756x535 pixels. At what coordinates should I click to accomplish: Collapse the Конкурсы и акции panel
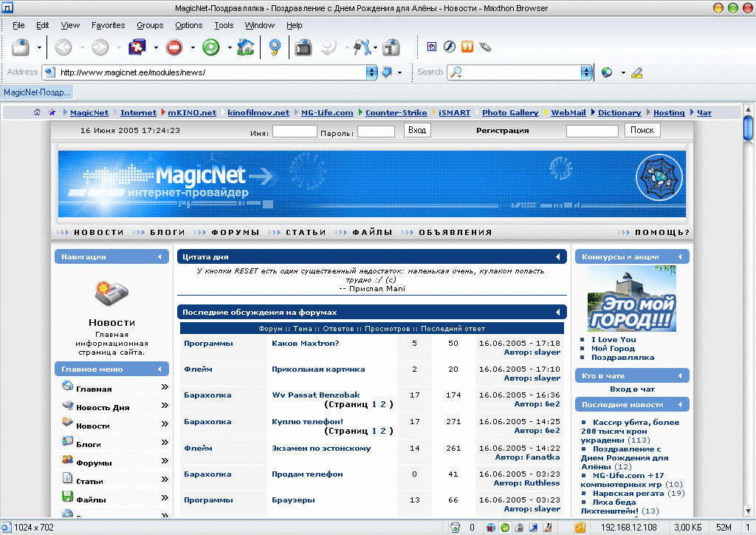(x=680, y=257)
